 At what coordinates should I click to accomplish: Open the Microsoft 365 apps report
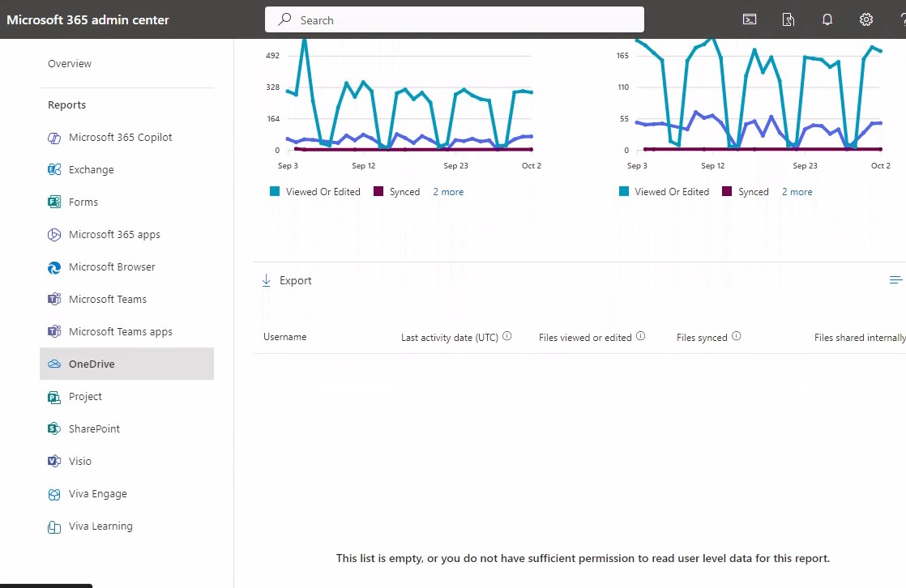point(114,235)
